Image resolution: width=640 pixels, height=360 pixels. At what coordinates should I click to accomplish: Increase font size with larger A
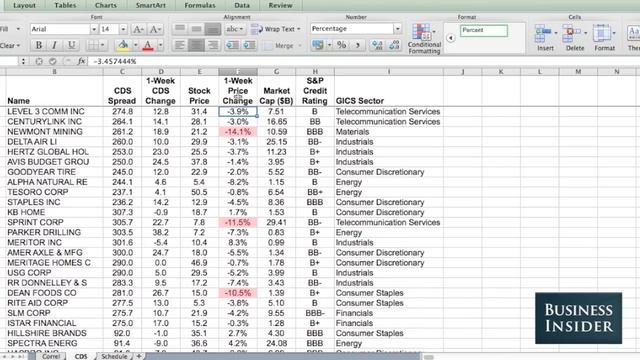(x=138, y=29)
